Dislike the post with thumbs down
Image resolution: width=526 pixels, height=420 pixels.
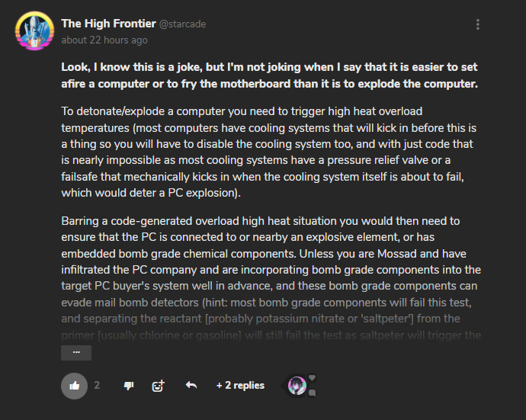click(x=129, y=386)
